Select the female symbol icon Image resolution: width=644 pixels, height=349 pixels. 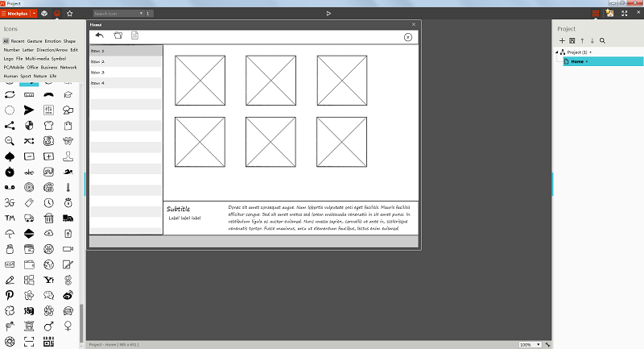click(68, 326)
